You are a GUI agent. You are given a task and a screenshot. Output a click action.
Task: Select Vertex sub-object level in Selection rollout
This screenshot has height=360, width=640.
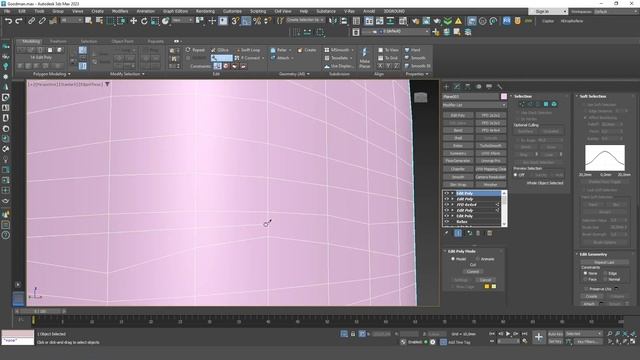(x=522, y=104)
